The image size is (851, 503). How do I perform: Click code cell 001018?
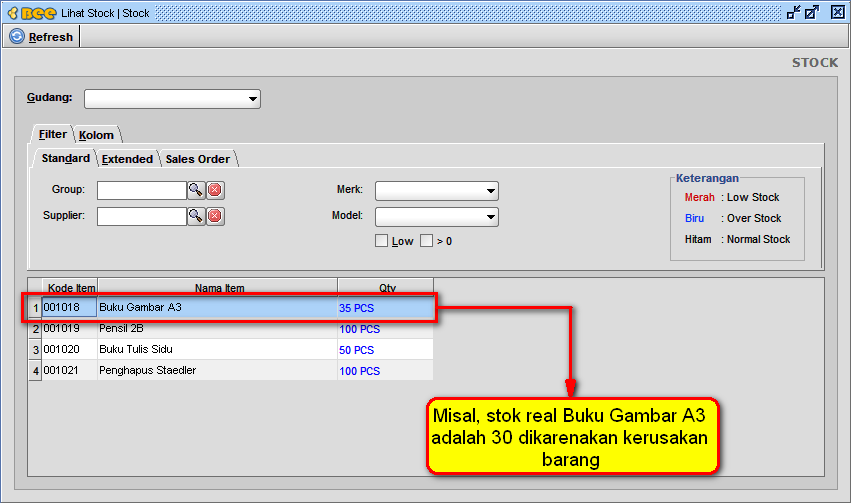[x=69, y=307]
